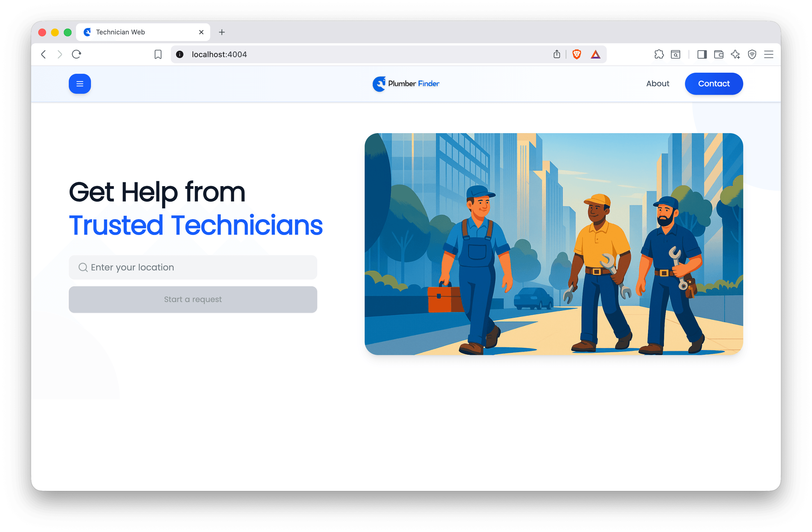Click the magnifying glass in the location field
Viewport: 812px width, 532px height.
tap(83, 268)
